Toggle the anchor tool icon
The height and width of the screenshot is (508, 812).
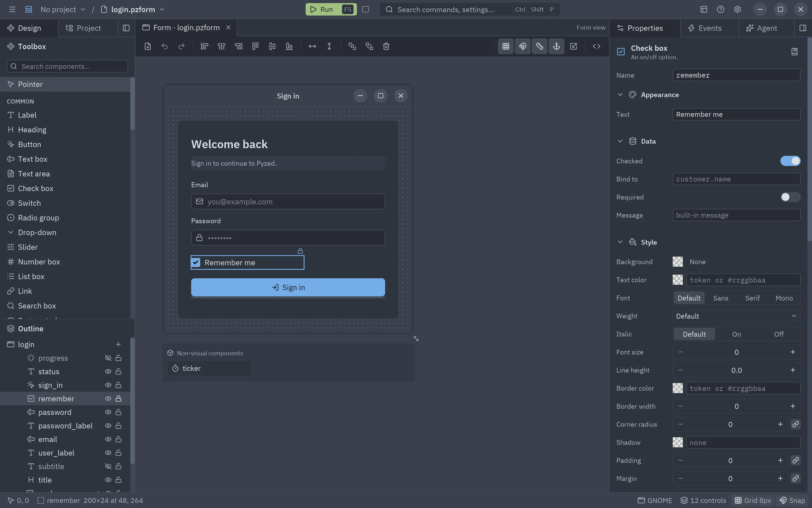click(x=556, y=46)
